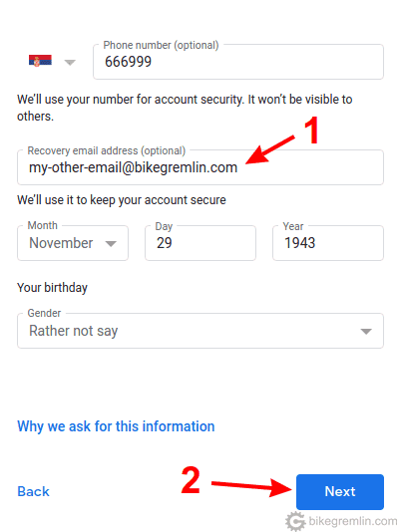Viewport: 397px width, 532px height.
Task: Click the Your birthday label
Action: pos(52,288)
